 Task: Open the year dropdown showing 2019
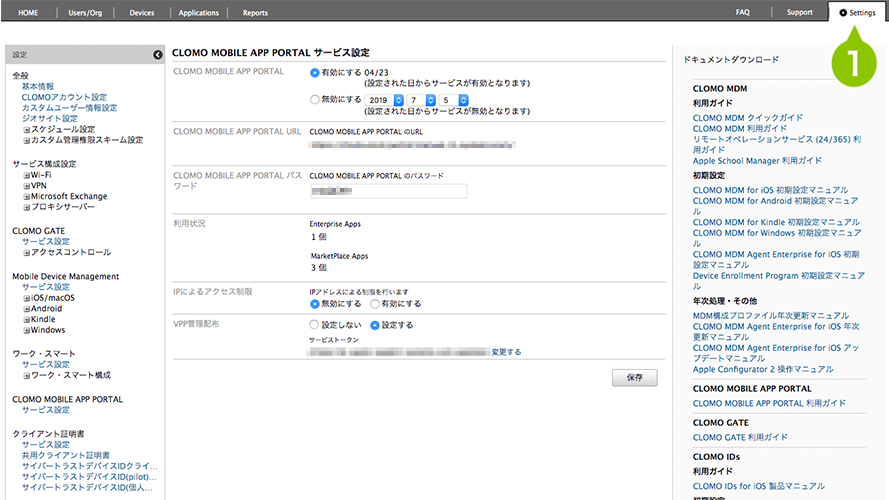384,100
